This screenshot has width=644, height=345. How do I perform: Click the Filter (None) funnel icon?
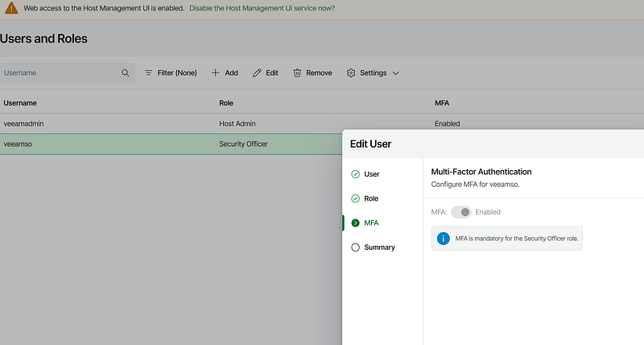click(148, 73)
